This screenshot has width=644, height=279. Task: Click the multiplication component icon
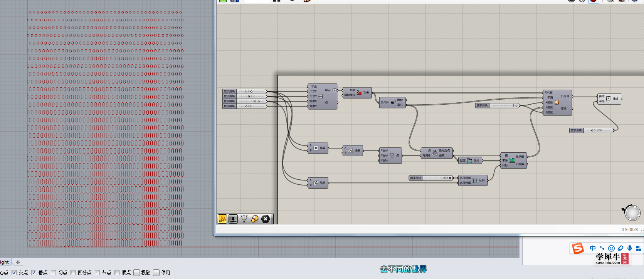(x=316, y=148)
